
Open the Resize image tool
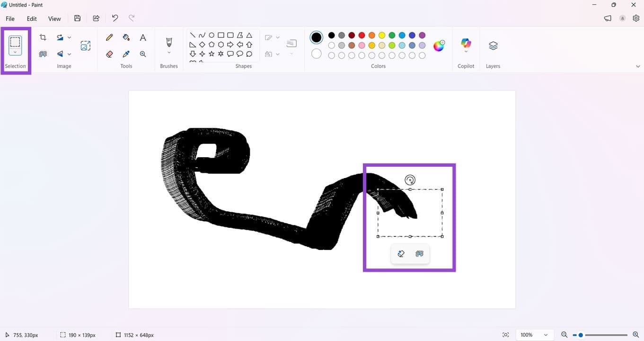86,45
